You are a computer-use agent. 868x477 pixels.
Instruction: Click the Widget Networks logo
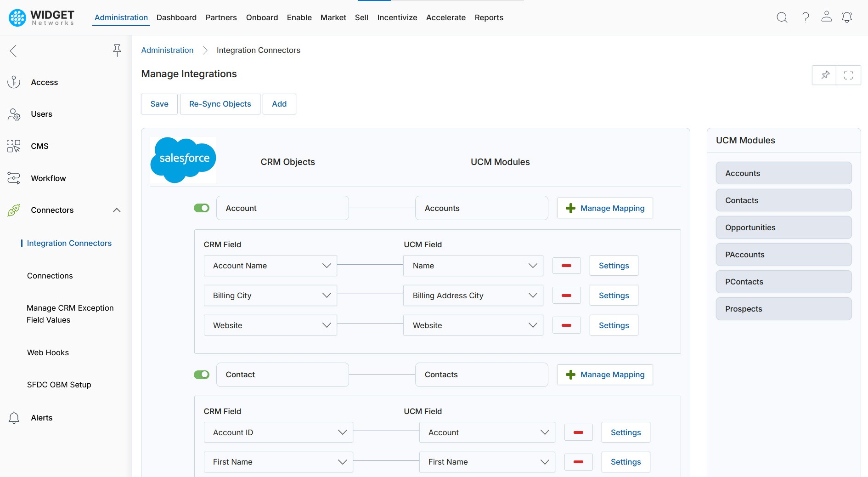click(x=41, y=17)
